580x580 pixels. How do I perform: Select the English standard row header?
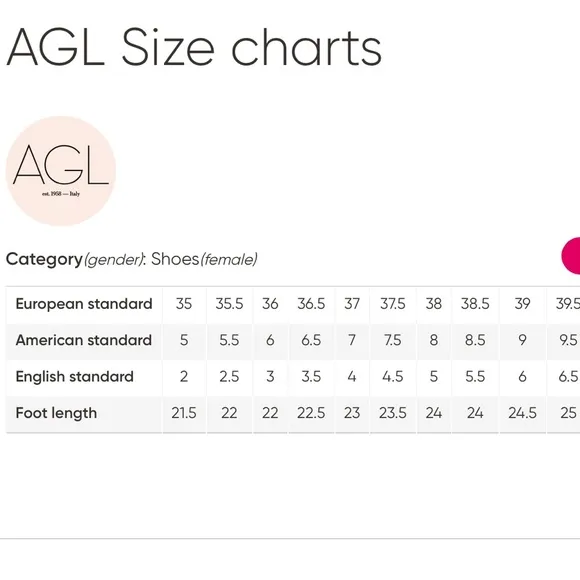[x=84, y=377]
